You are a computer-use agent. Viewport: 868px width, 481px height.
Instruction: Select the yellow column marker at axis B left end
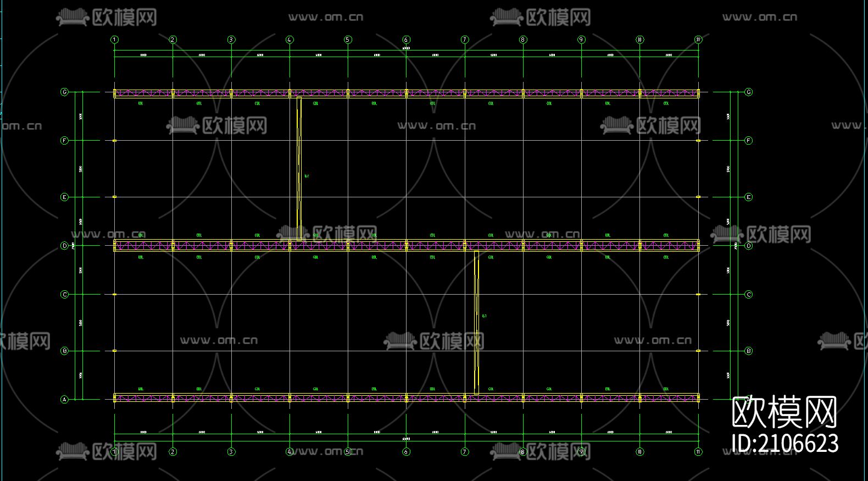tap(114, 351)
